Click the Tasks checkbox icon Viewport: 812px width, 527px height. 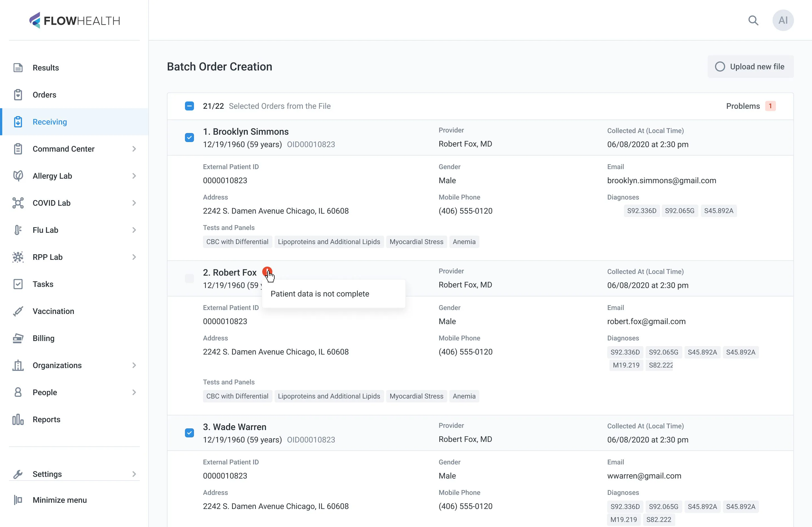click(18, 284)
